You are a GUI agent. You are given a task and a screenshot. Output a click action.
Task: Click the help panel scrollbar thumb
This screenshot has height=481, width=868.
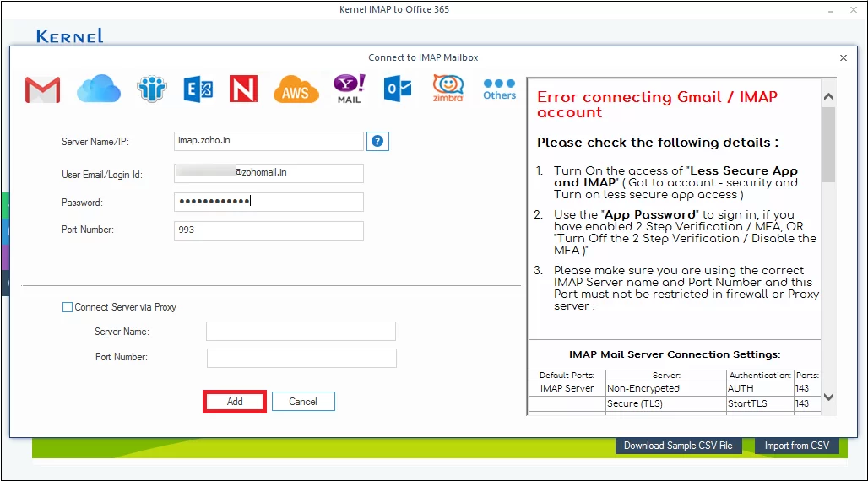[828, 145]
